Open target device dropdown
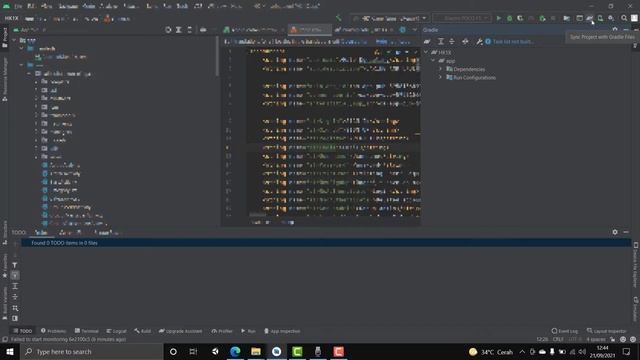The image size is (640, 360). (462, 18)
